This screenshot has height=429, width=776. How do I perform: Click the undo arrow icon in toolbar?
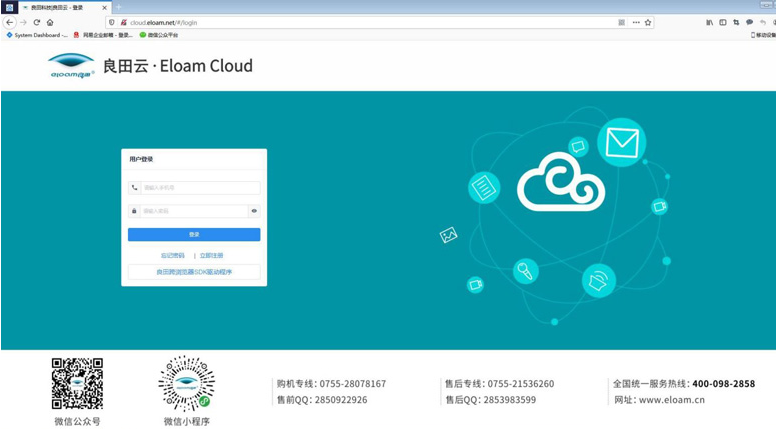(x=763, y=22)
